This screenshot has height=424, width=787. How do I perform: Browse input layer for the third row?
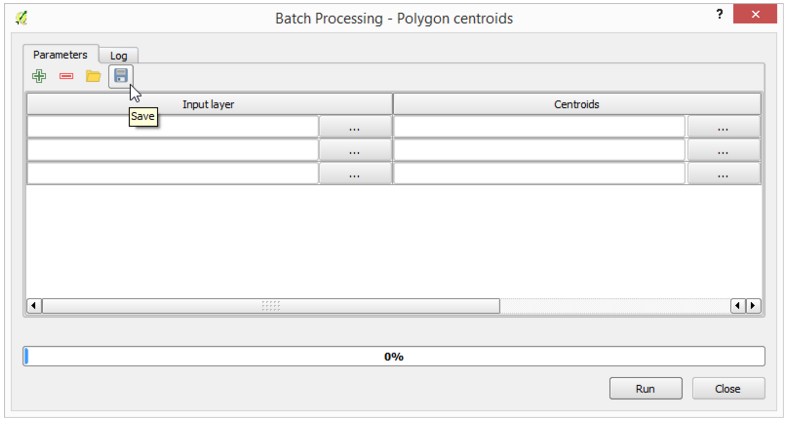point(354,174)
